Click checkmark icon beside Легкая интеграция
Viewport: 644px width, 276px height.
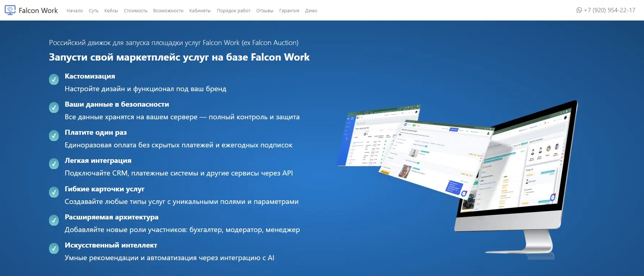point(54,164)
